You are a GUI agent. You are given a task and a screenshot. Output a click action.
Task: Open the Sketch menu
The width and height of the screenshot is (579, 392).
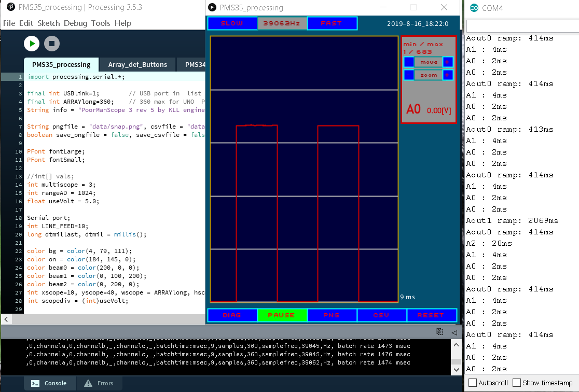[49, 23]
